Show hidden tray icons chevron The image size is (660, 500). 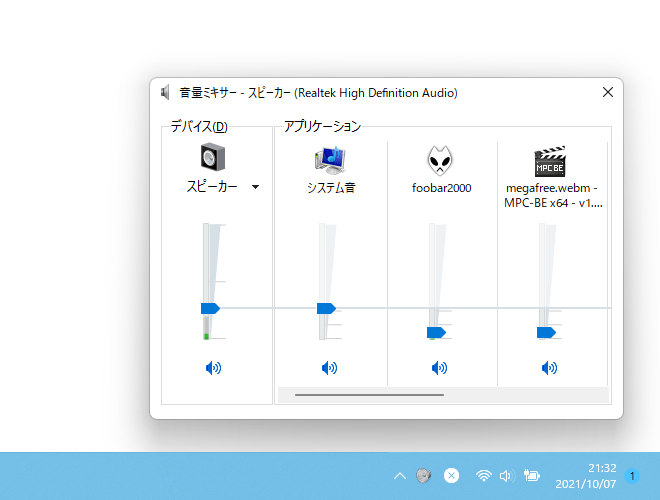[400, 476]
